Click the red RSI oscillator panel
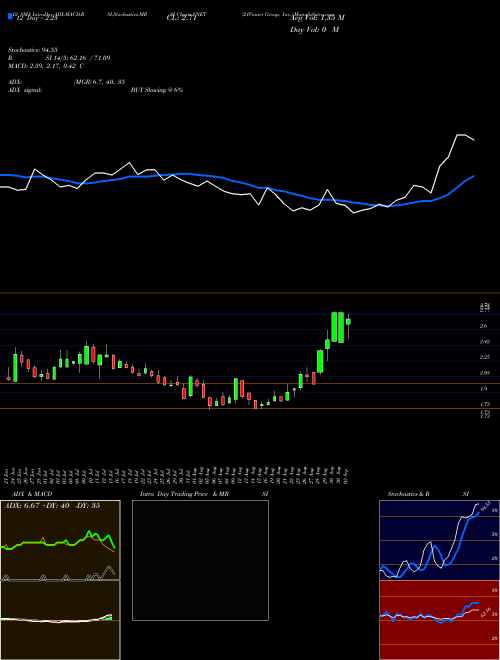The height and width of the screenshot is (660, 500). tap(439, 620)
